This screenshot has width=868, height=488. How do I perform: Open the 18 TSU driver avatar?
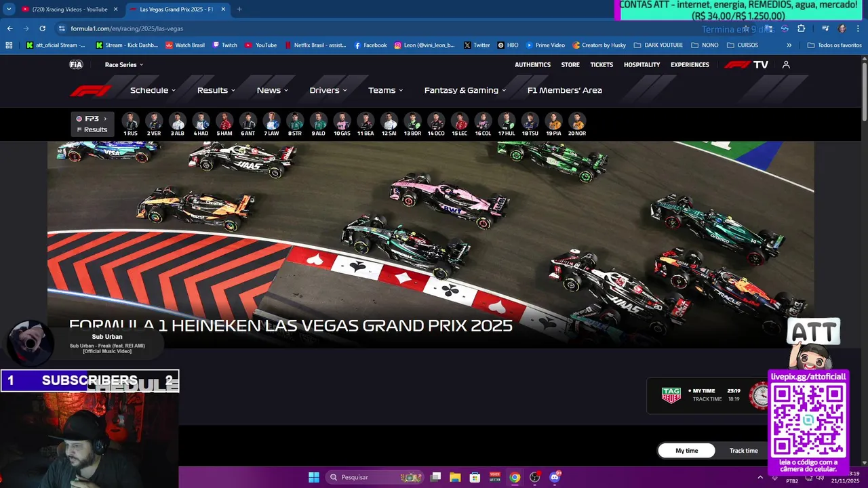pos(530,124)
